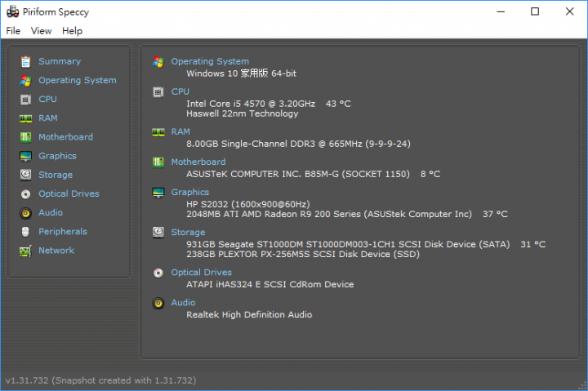Image resolution: width=588 pixels, height=391 pixels.
Task: Open Storage section from sidebar label
Action: tap(56, 175)
